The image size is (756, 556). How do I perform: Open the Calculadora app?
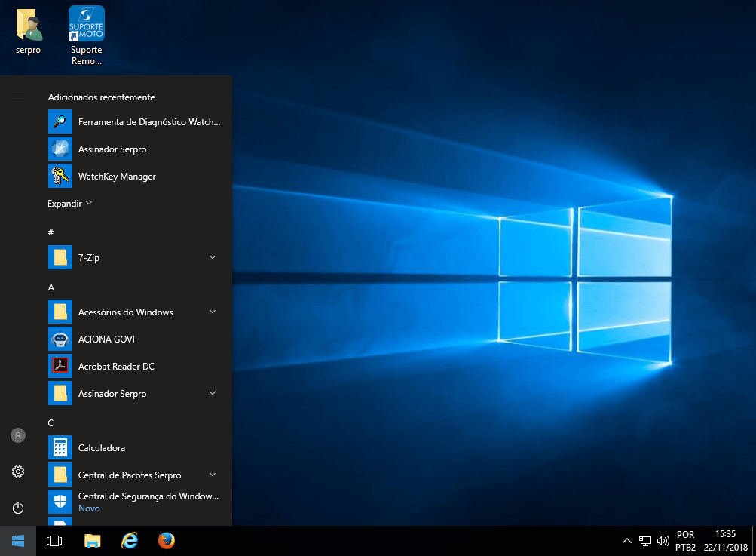tap(101, 448)
